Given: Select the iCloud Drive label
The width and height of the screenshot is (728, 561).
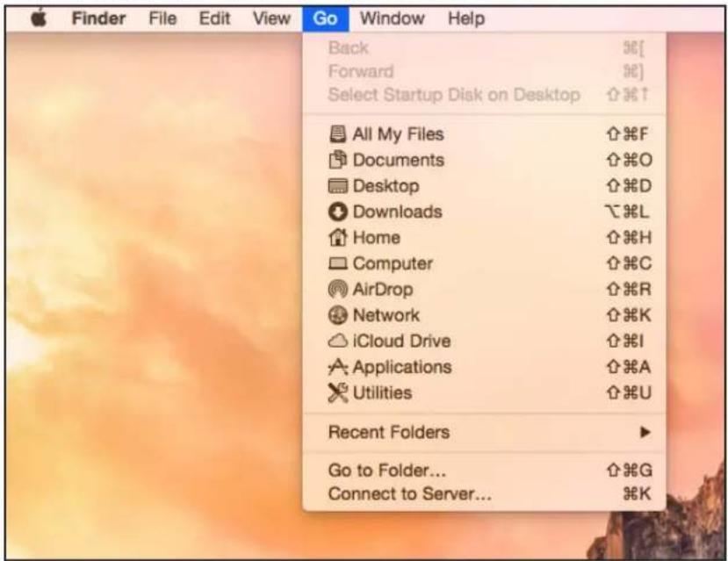Looking at the screenshot, I should coord(402,342).
